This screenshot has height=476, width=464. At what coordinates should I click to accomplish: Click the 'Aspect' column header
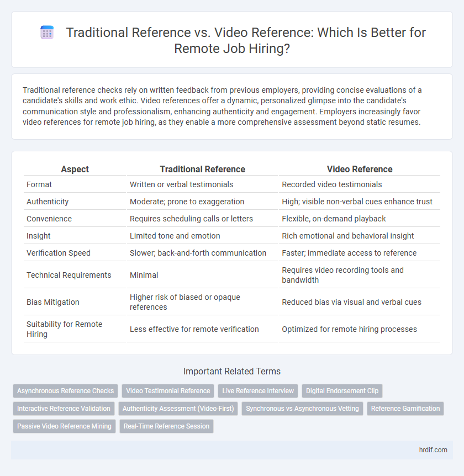(x=75, y=169)
